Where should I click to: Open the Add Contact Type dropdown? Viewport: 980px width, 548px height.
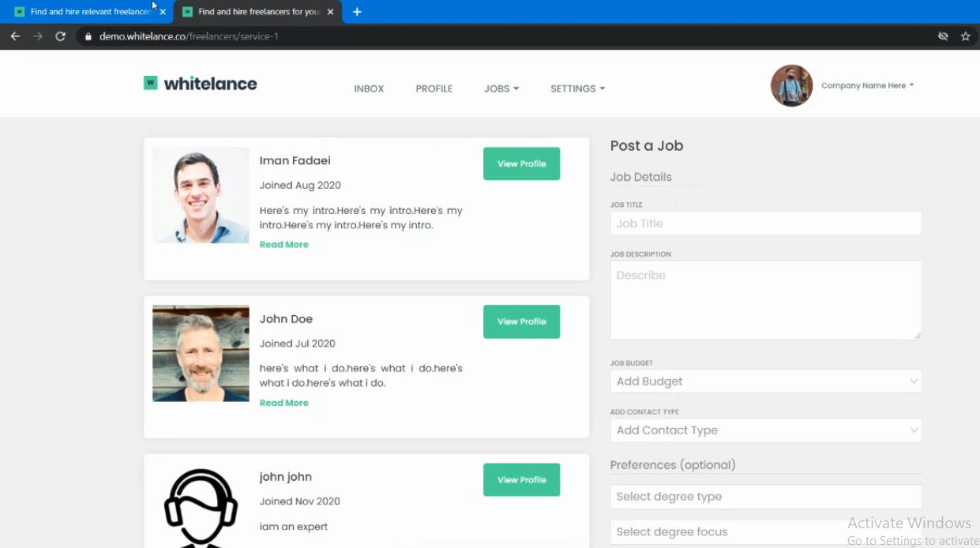pyautogui.click(x=766, y=430)
